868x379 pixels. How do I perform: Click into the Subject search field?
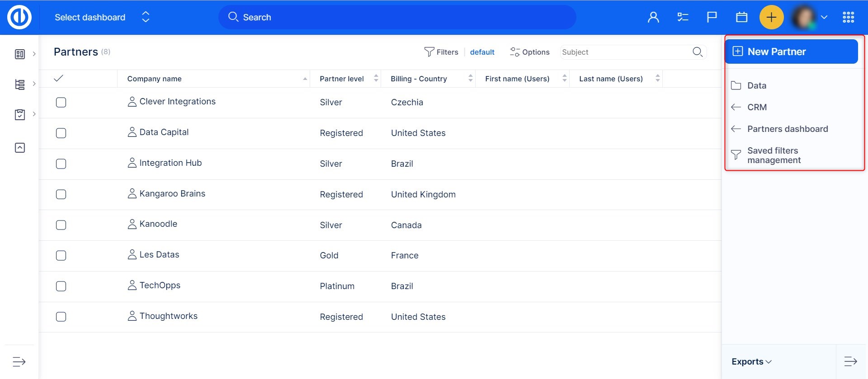point(624,52)
